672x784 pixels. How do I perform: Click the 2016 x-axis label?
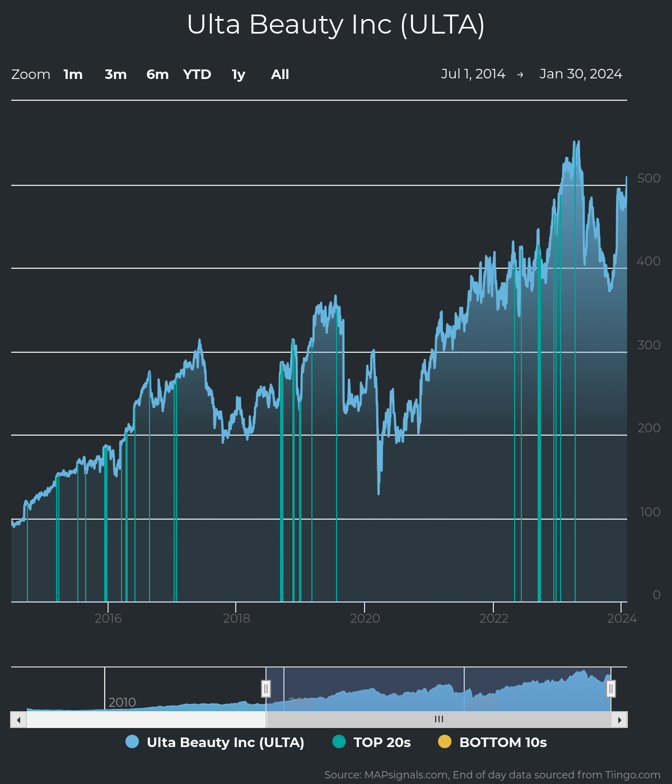click(108, 618)
